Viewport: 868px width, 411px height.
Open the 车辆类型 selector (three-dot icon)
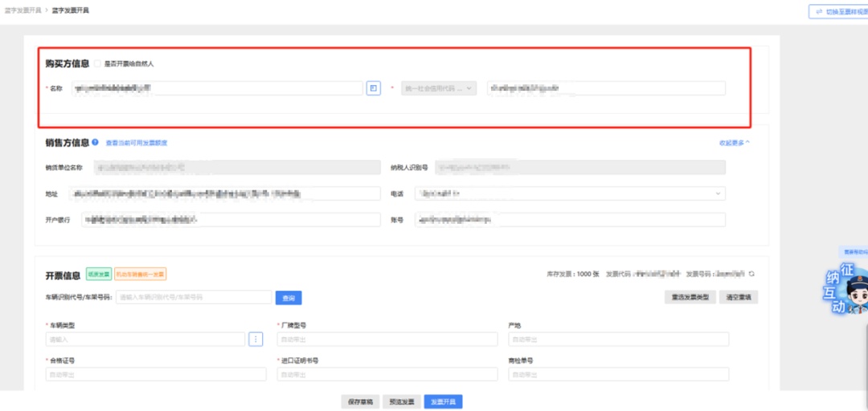pos(256,340)
